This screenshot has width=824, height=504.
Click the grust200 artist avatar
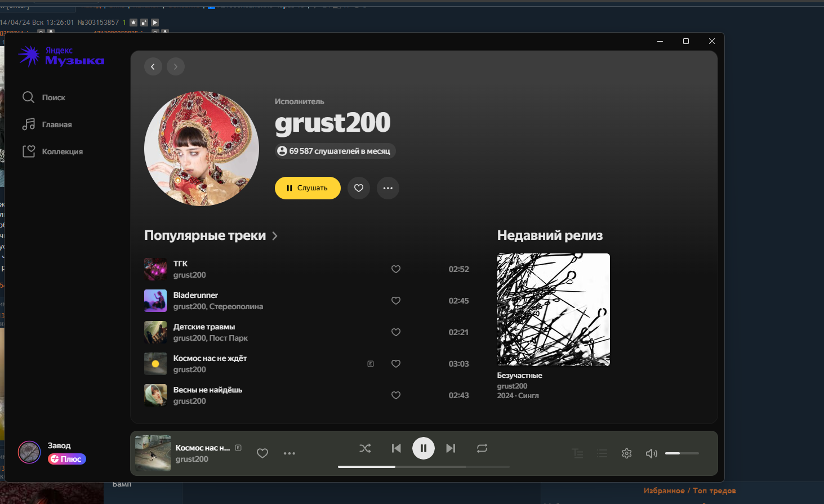202,149
